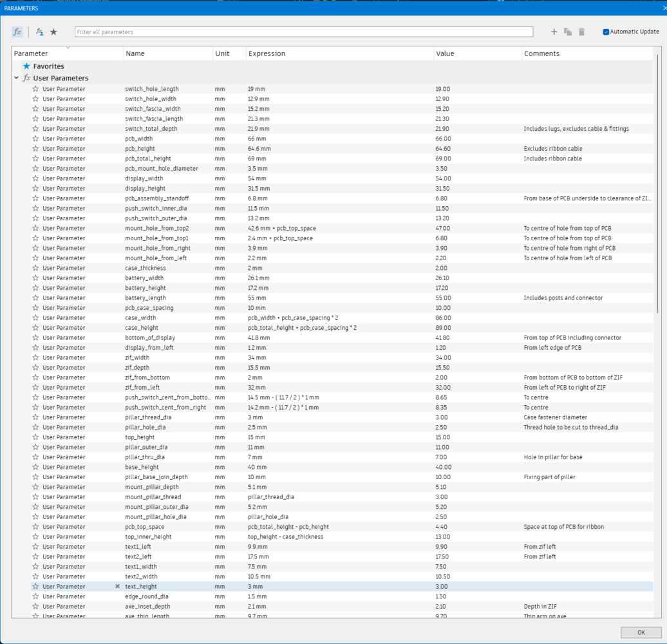Favorite star for text1_left row

click(x=36, y=547)
